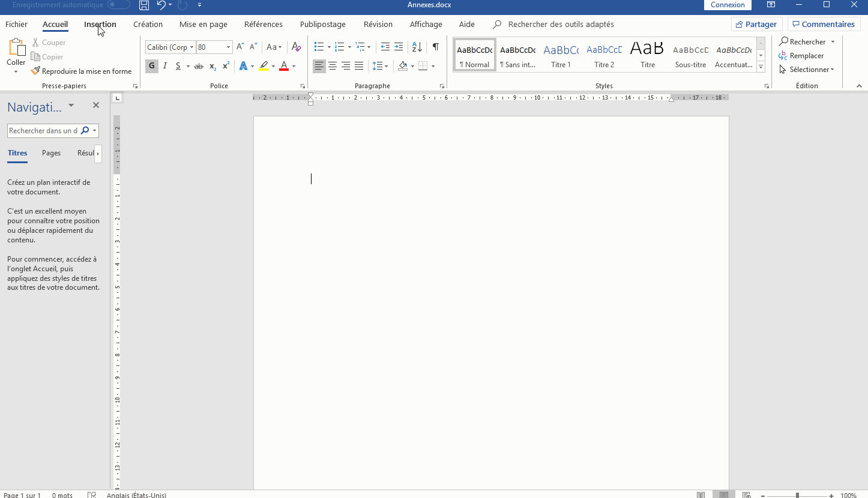Open the Sélectionner dropdown
Viewport: 868px width, 498px height.
pos(807,70)
